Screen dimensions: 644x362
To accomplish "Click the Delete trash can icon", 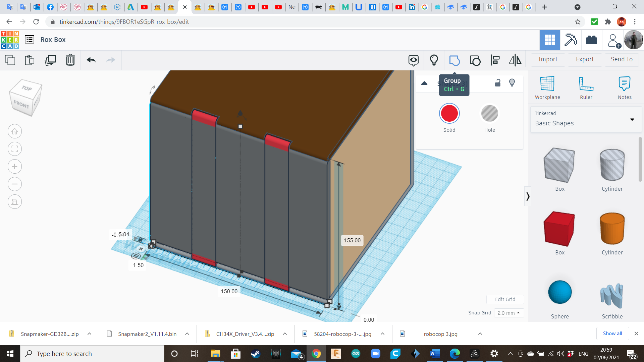I will point(70,60).
